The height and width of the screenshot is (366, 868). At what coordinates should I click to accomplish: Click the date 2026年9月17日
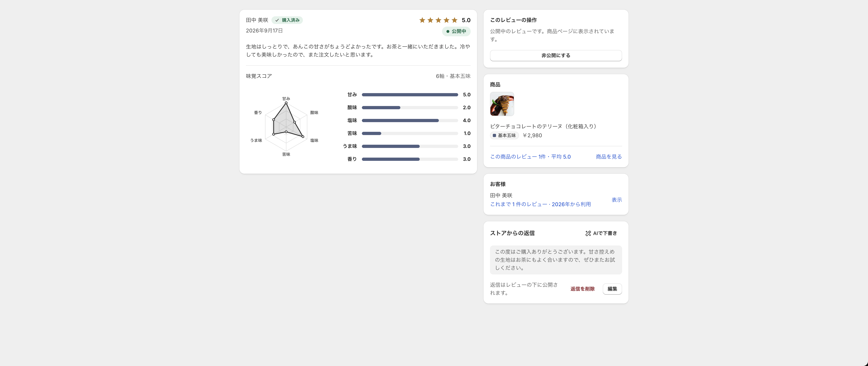(264, 31)
